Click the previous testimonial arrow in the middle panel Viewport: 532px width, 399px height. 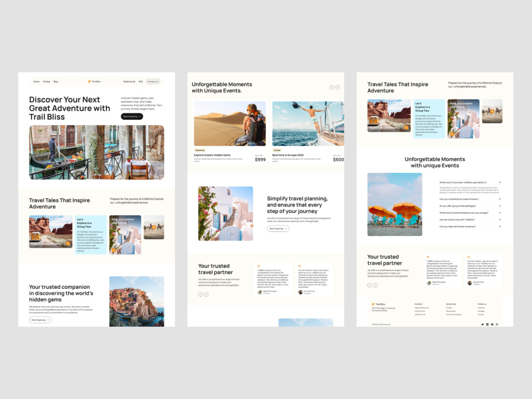click(201, 294)
